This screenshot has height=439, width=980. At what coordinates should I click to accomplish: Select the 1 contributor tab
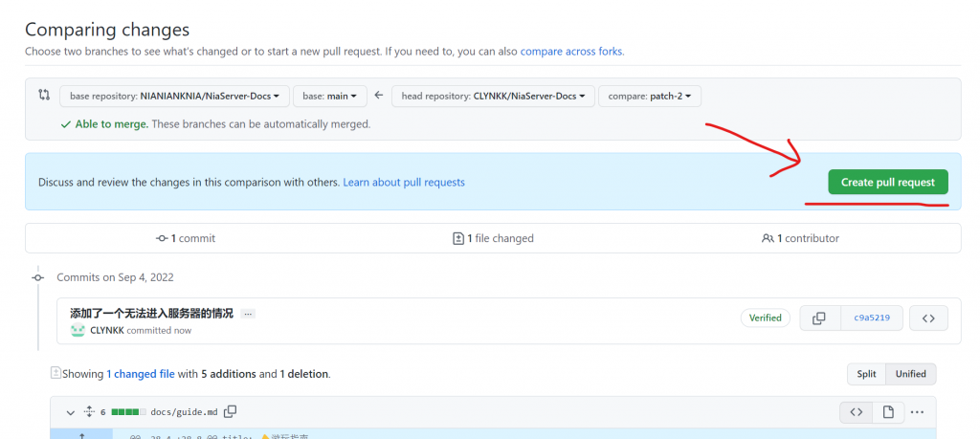pyautogui.click(x=800, y=238)
